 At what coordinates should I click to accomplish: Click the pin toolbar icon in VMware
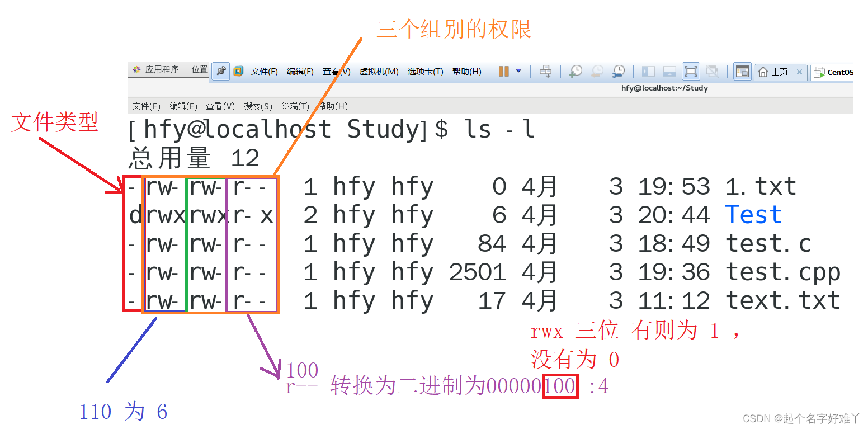(x=221, y=72)
